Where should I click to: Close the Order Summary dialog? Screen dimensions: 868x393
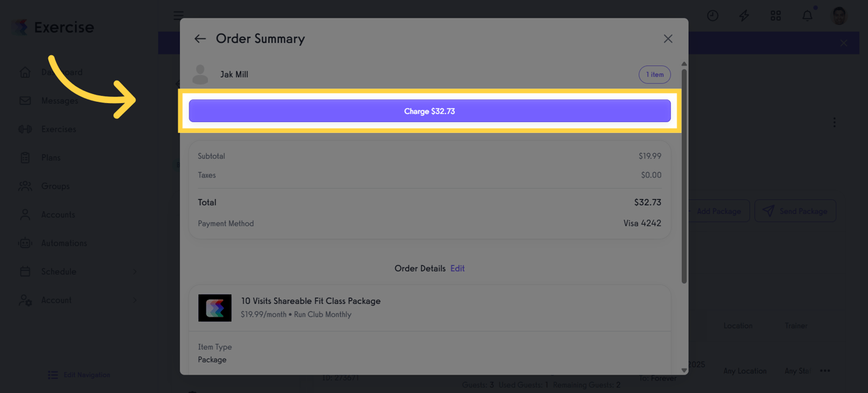coord(668,39)
